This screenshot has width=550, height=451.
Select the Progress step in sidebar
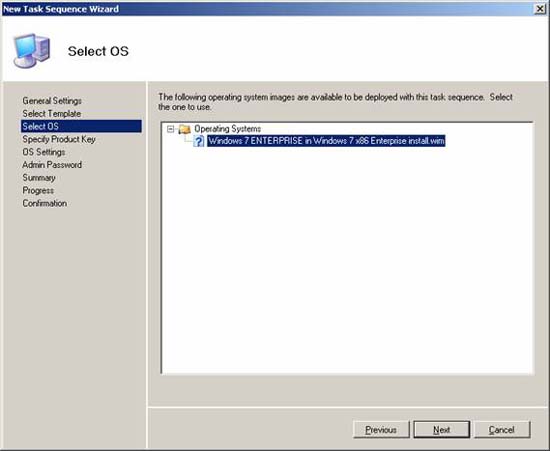click(x=38, y=190)
